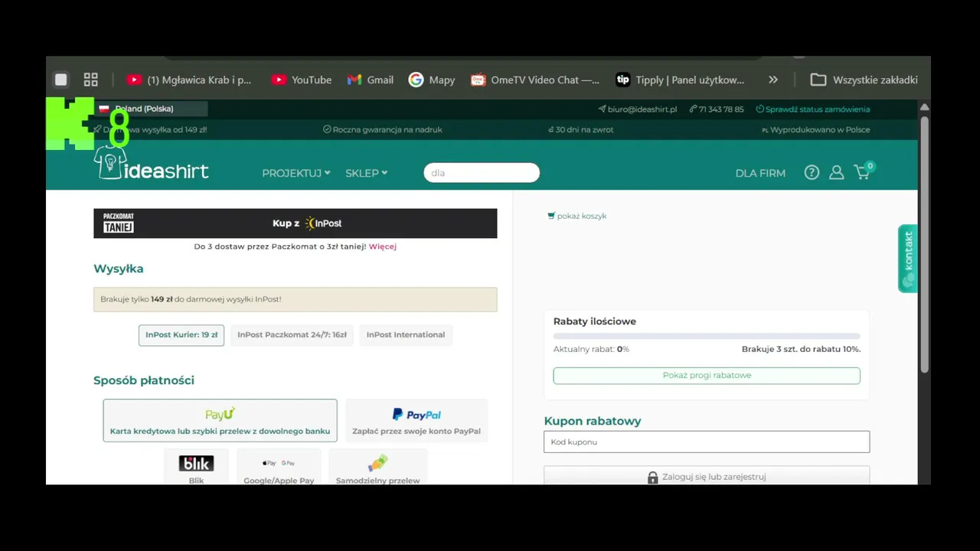980x551 pixels.
Task: Click the Kup z InPost Paczkomat banner
Action: (296, 223)
